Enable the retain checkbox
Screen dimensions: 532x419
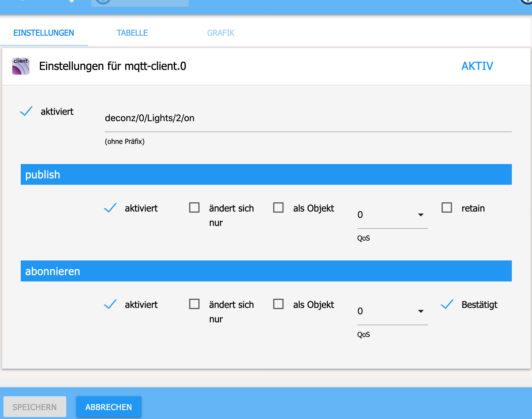pos(447,207)
